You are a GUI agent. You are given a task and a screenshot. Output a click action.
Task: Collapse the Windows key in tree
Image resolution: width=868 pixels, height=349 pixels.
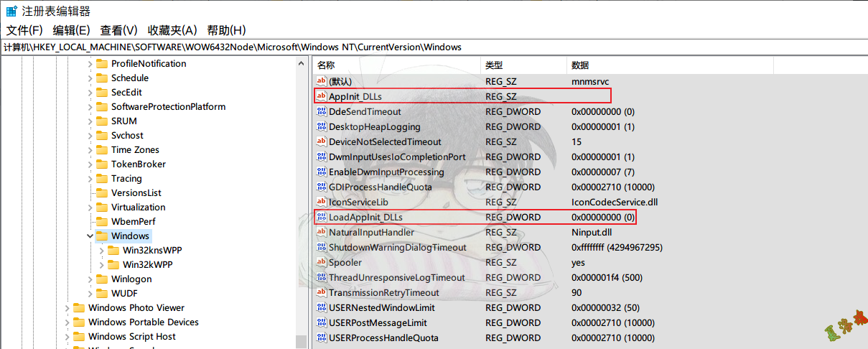90,236
